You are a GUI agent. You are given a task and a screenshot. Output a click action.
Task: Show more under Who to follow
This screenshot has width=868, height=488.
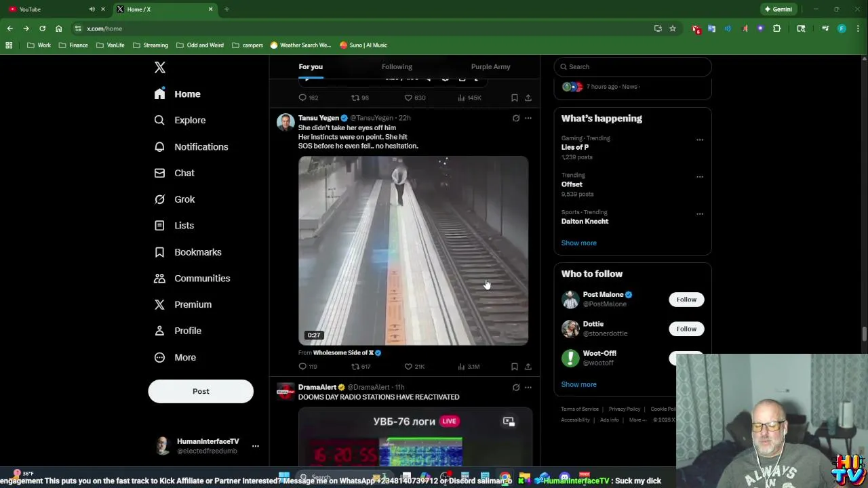(x=579, y=384)
